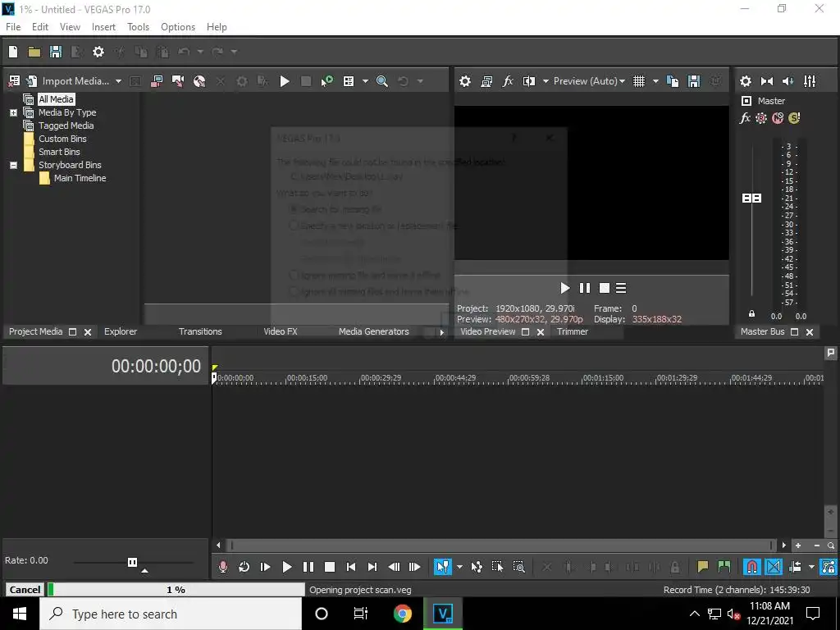Open Normal Edit Tool dropdown arrow
This screenshot has height=630, width=840.
(x=459, y=567)
